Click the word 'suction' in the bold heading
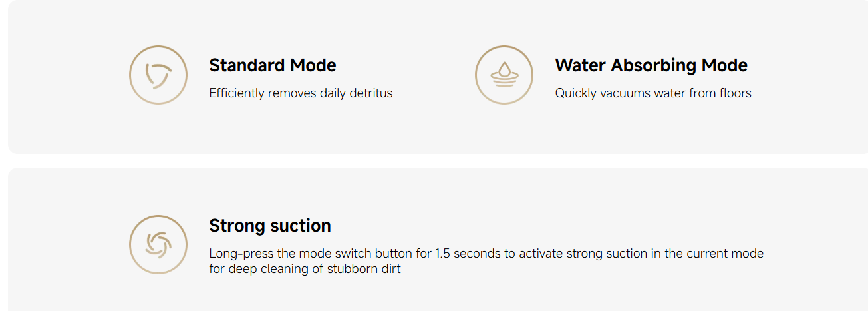Image resolution: width=868 pixels, height=311 pixels. click(x=299, y=226)
